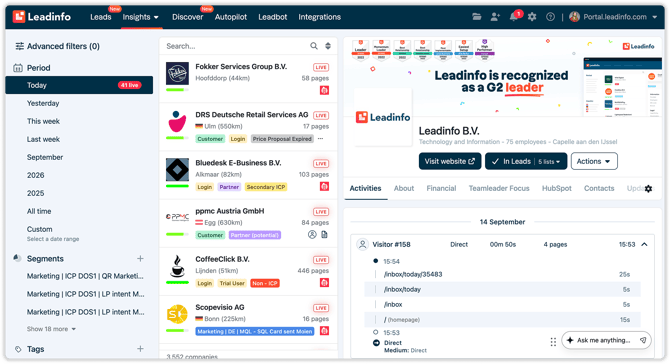
Task: Click the drag handle dots near chat
Action: tap(553, 341)
